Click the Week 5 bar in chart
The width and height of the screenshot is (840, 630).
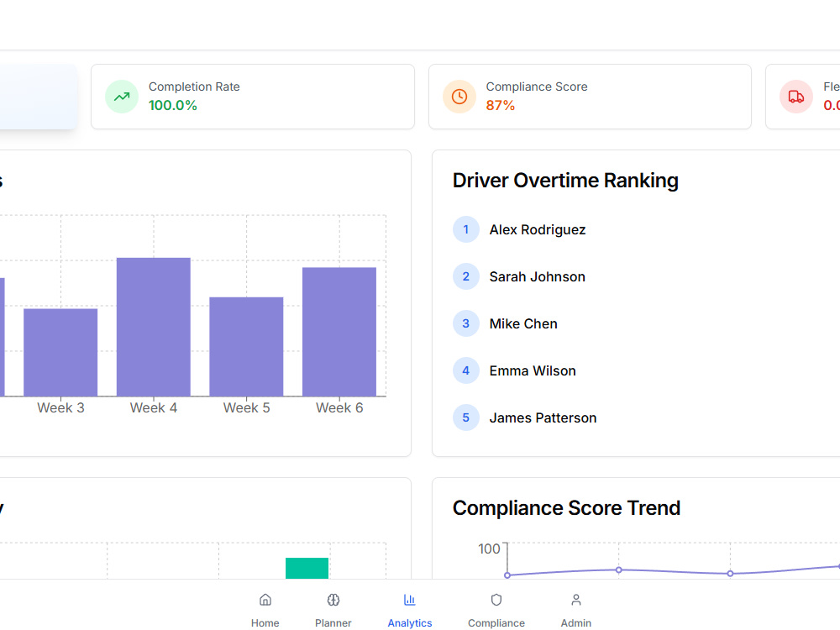click(246, 347)
